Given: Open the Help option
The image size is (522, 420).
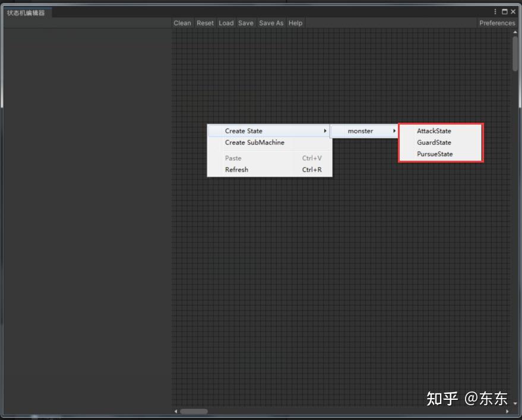Looking at the screenshot, I should point(295,23).
